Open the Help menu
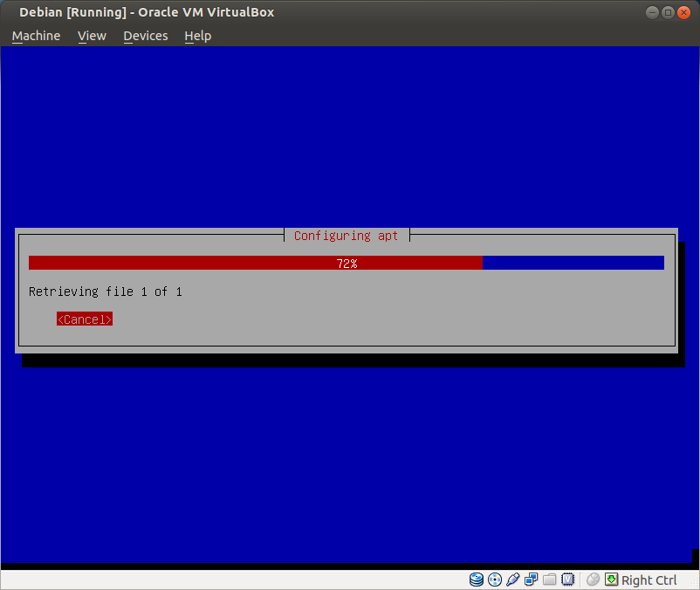Viewport: 700px width, 590px height. click(197, 36)
